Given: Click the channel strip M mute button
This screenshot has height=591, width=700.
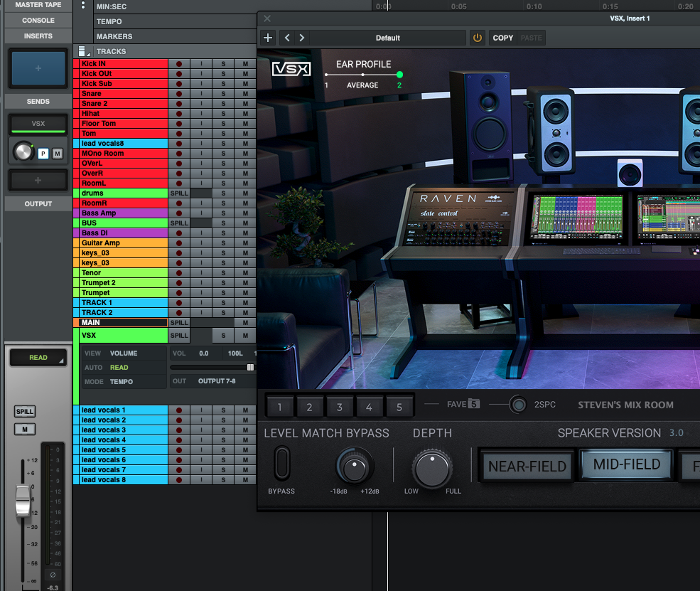Looking at the screenshot, I should tap(25, 430).
